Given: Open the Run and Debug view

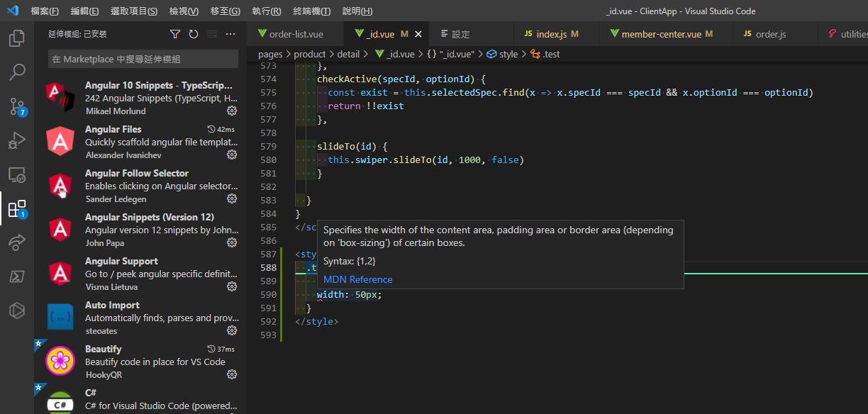Looking at the screenshot, I should [x=16, y=140].
